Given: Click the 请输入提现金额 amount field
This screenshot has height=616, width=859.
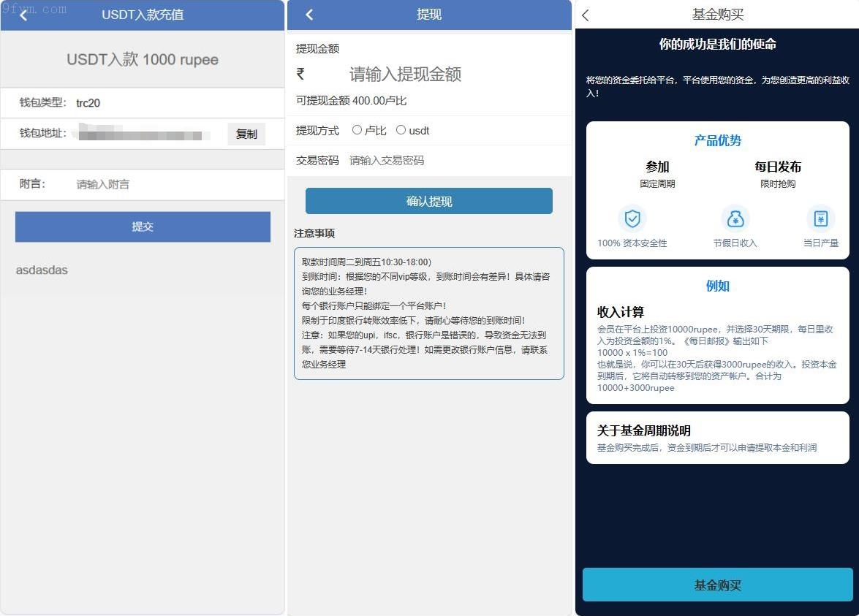Looking at the screenshot, I should coord(439,74).
